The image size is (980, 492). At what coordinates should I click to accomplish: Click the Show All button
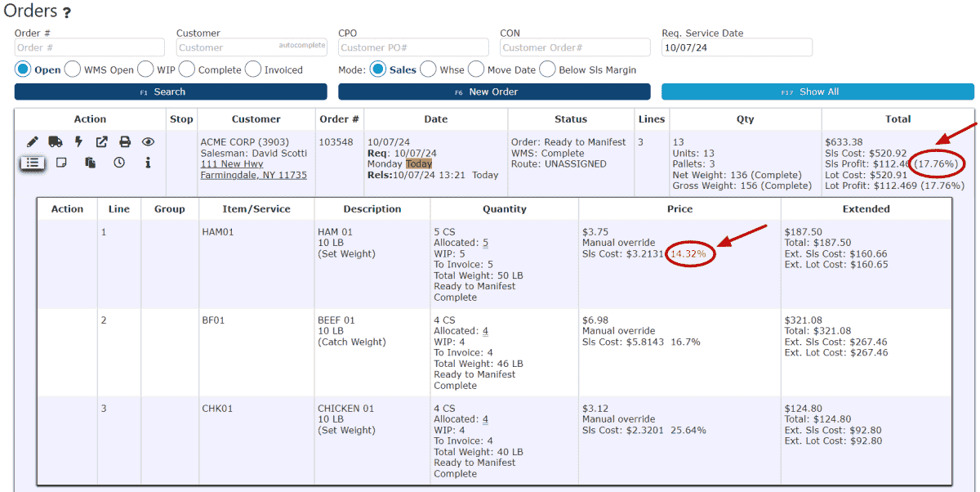(817, 92)
